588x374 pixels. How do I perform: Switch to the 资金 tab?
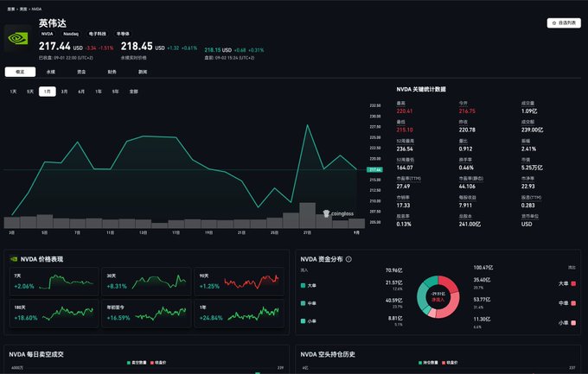pyautogui.click(x=81, y=72)
